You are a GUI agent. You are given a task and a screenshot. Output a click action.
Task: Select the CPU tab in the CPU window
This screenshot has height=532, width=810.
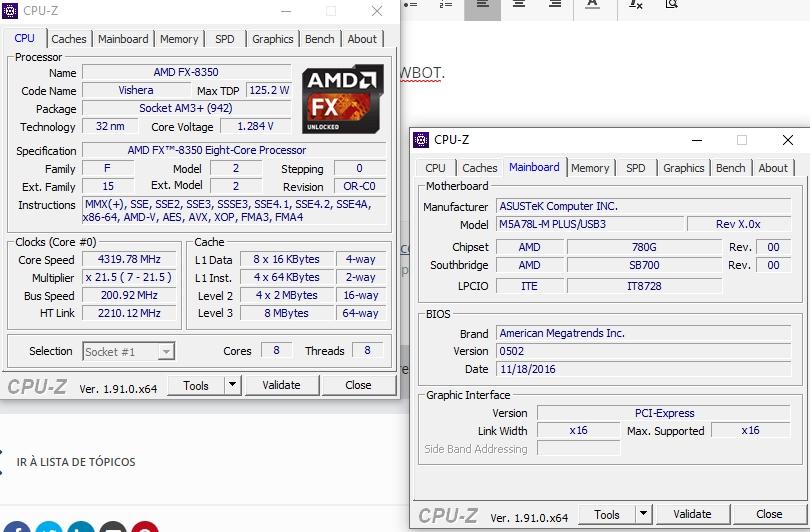pyautogui.click(x=24, y=38)
